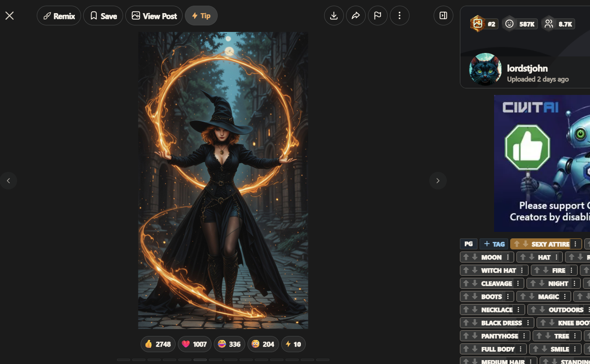Downvote the OUTDOORS tag arrow
The height and width of the screenshot is (364, 590).
tap(542, 310)
